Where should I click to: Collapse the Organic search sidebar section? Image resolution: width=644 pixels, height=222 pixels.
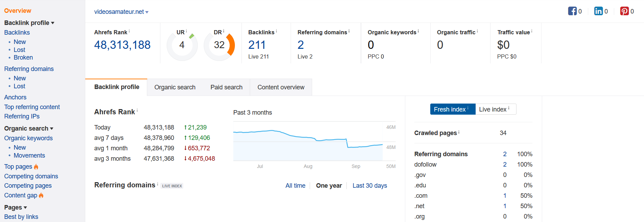tap(29, 128)
